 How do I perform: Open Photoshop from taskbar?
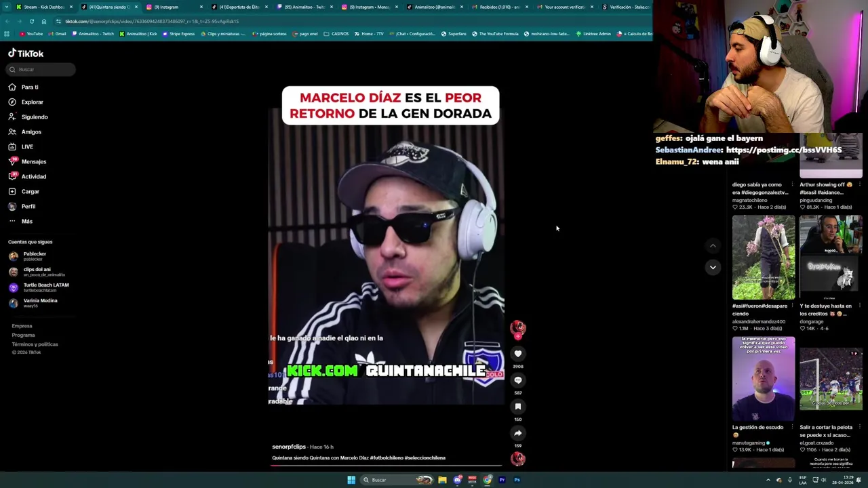[x=517, y=480]
